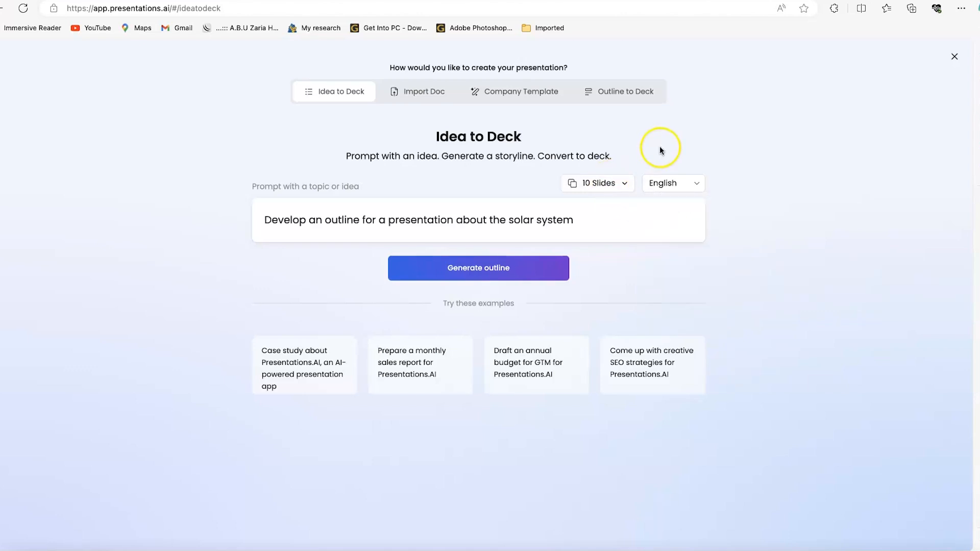Click the prompt topic input field
This screenshot has width=980, height=551.
coord(479,220)
